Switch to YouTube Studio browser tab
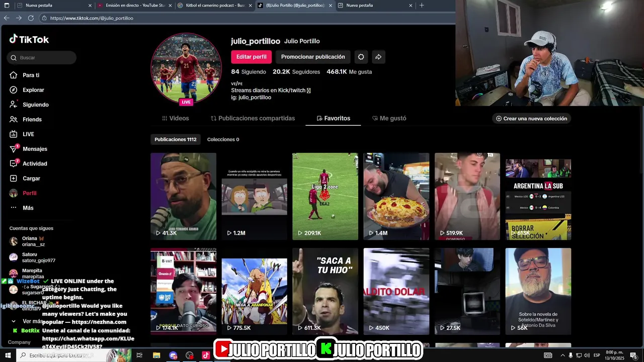 (x=134, y=6)
